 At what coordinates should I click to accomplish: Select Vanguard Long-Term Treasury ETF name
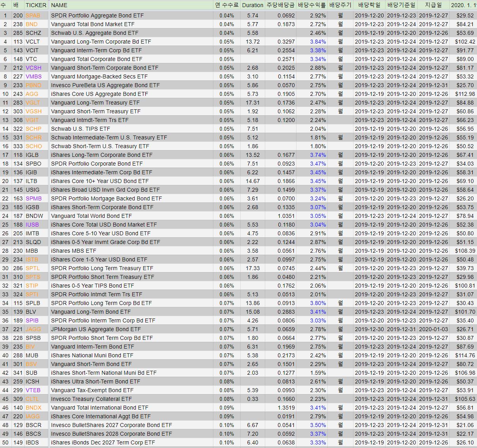pyautogui.click(x=95, y=103)
